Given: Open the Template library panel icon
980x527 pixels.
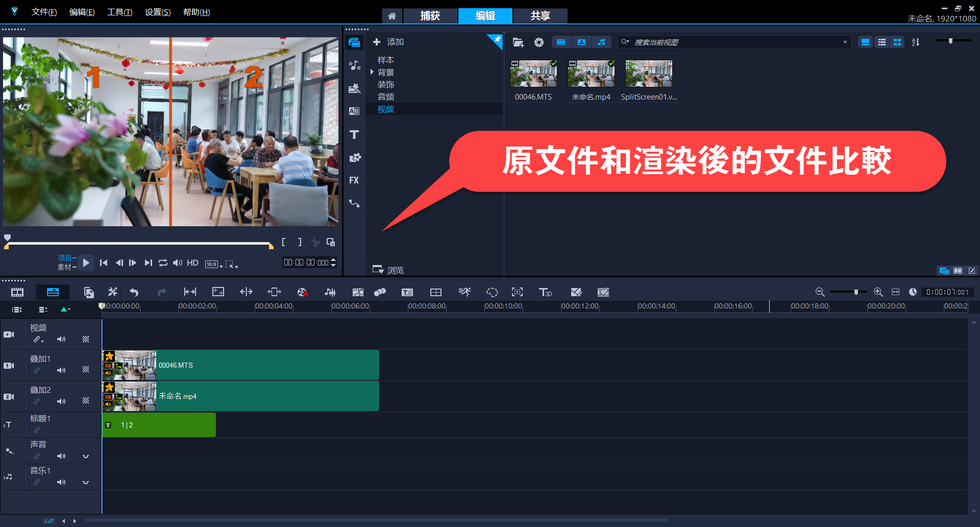Looking at the screenshot, I should pyautogui.click(x=354, y=88).
